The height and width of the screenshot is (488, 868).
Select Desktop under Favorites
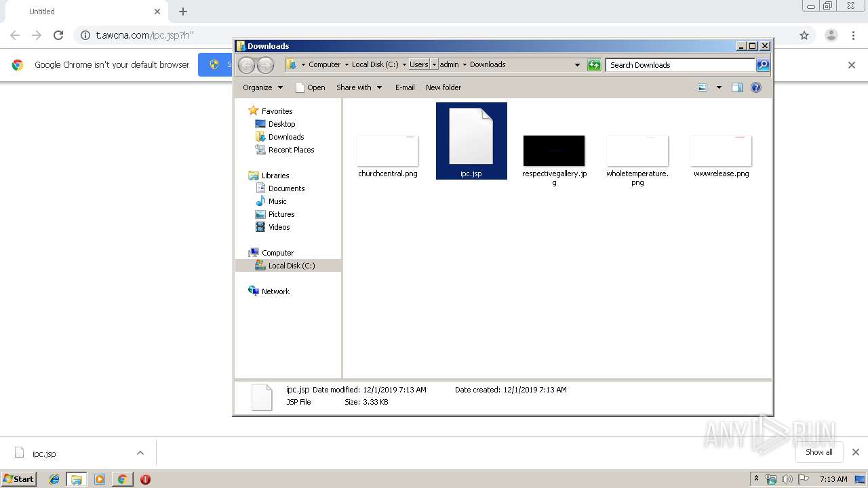pyautogui.click(x=281, y=124)
